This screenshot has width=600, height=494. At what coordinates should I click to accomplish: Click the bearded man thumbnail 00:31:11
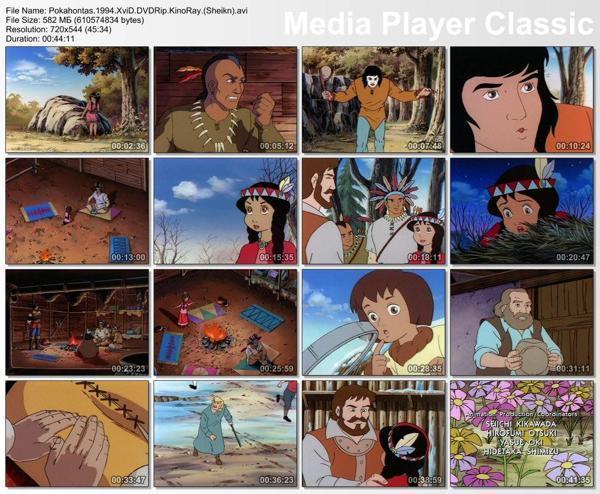pos(522,322)
